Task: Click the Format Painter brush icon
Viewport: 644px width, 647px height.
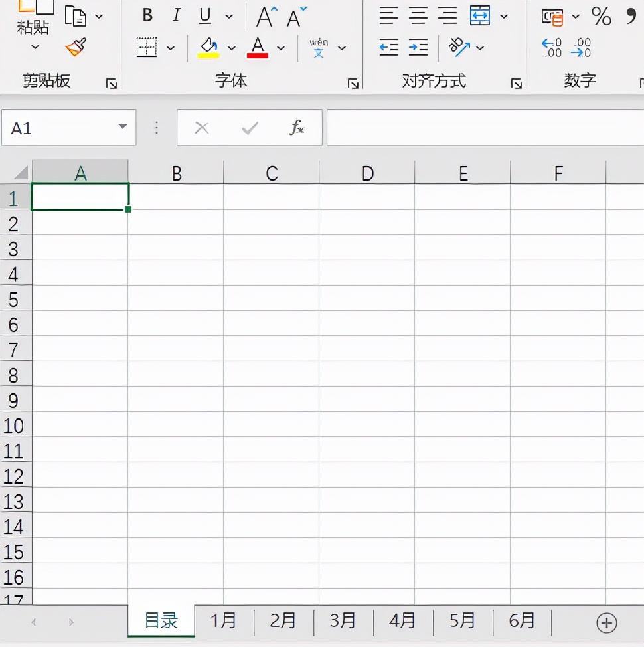Action: click(76, 47)
